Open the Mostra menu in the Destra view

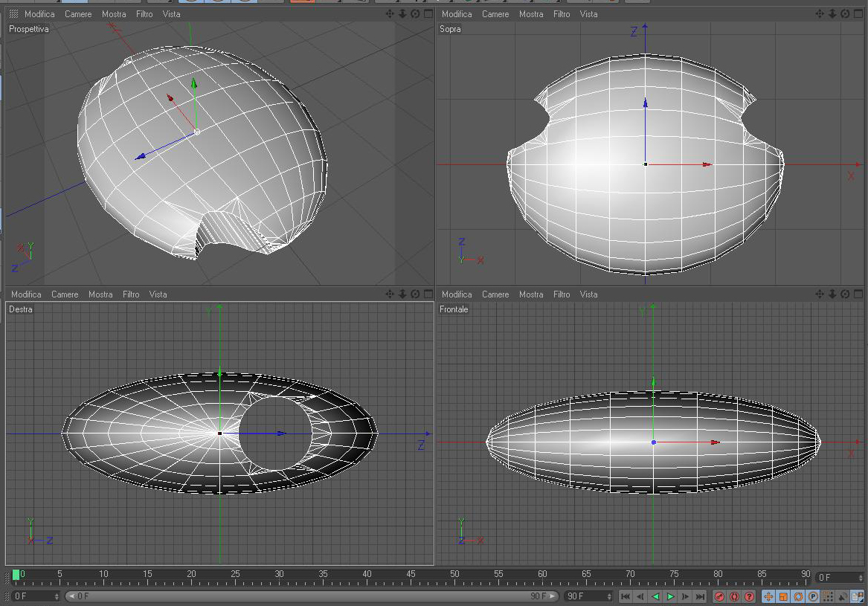coord(100,294)
